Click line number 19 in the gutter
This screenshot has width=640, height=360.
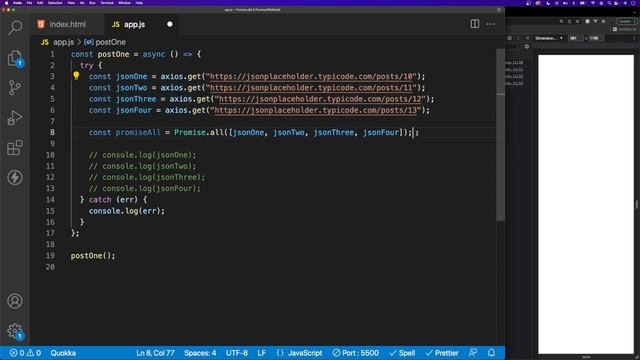pos(50,256)
